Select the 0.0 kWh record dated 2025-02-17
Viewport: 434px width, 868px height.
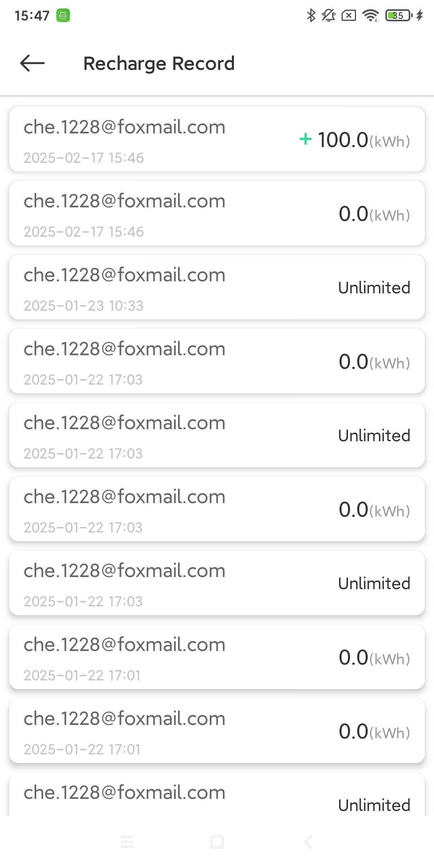point(217,213)
